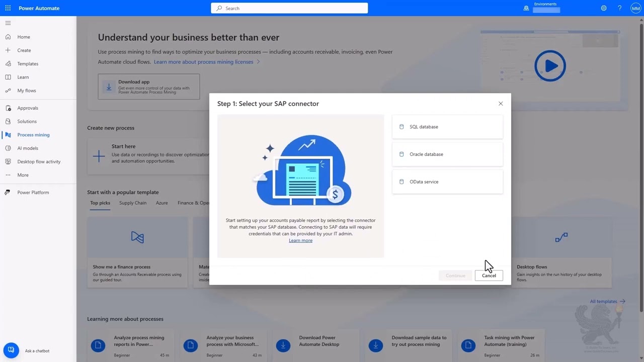Play the process mining intro video

(x=550, y=66)
